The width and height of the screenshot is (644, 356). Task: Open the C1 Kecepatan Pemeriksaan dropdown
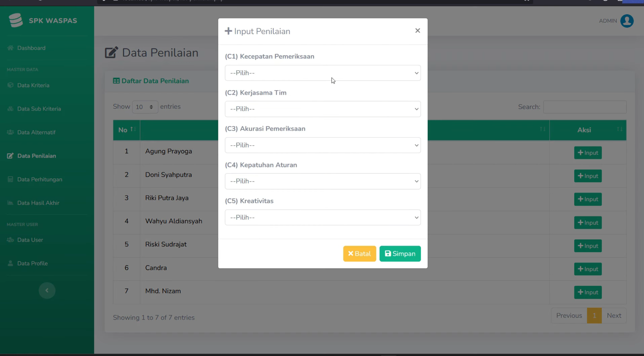point(323,73)
